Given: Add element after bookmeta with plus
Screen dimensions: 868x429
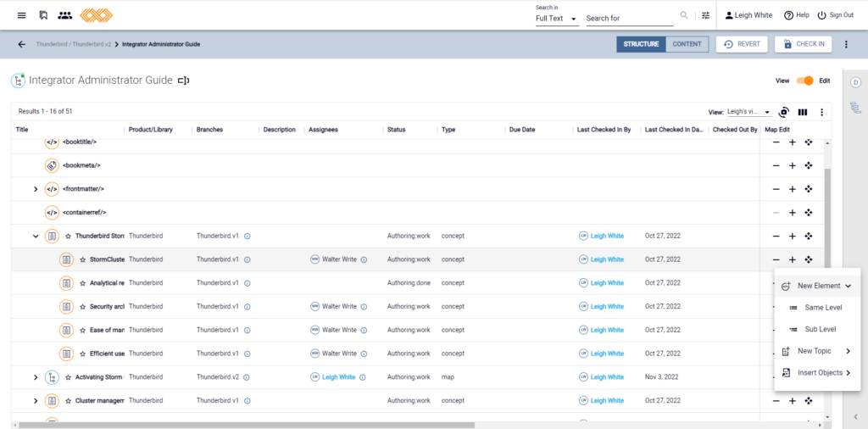Looking at the screenshot, I should (x=793, y=165).
